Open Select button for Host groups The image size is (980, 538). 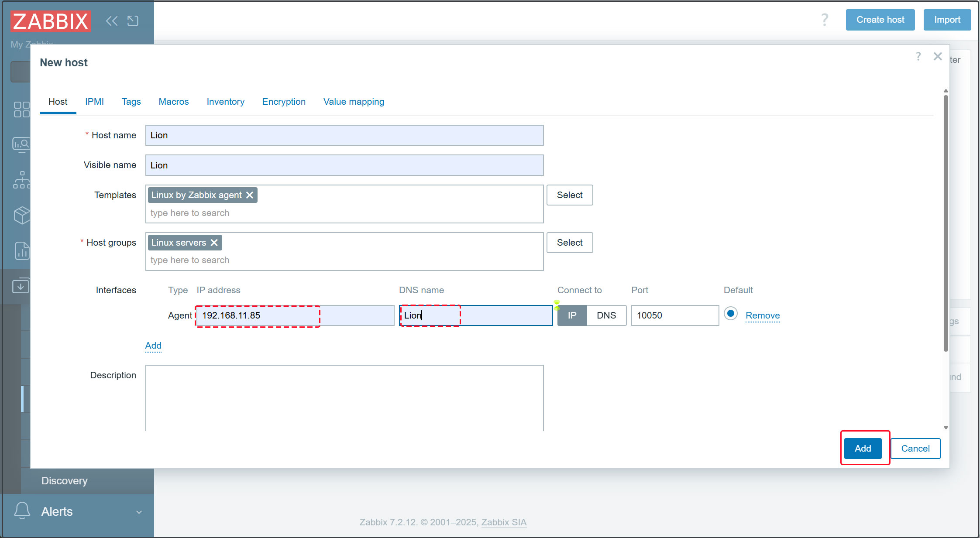(569, 243)
